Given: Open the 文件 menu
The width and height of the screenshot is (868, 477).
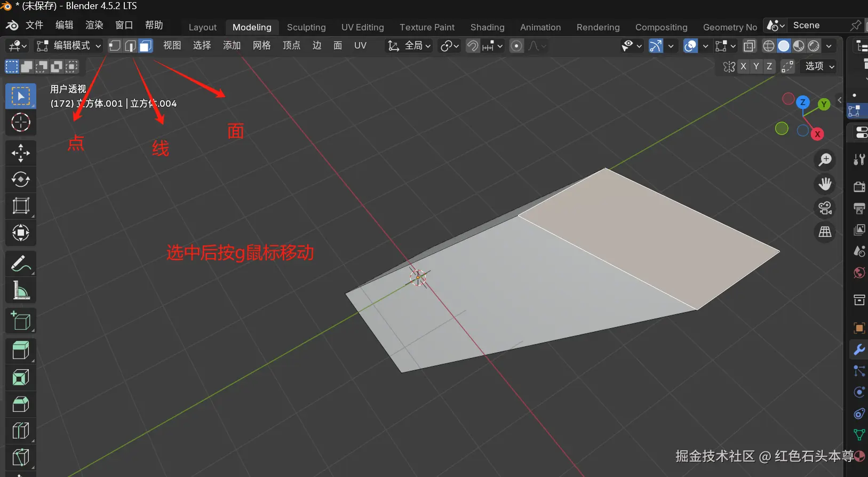Looking at the screenshot, I should 35,25.
